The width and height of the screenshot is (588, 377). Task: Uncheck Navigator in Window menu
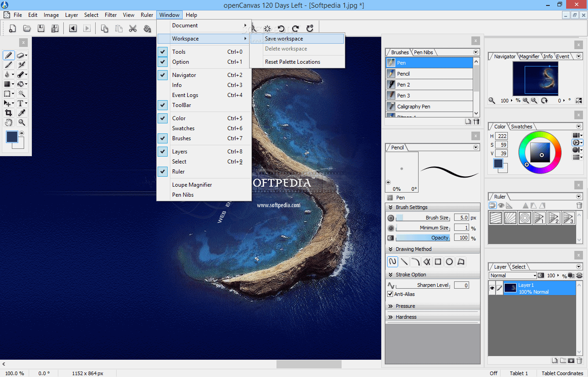pos(163,75)
